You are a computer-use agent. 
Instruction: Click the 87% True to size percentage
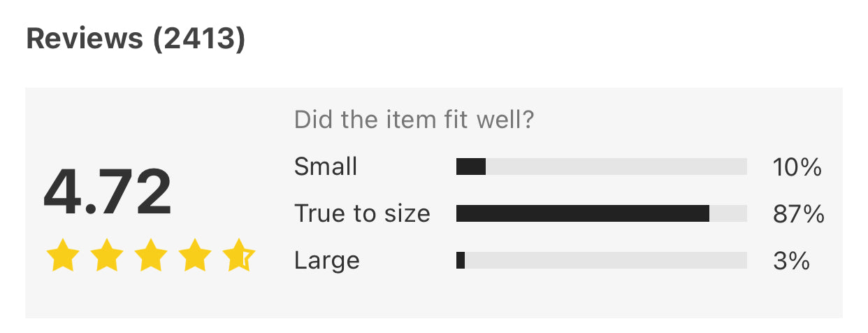tap(798, 214)
